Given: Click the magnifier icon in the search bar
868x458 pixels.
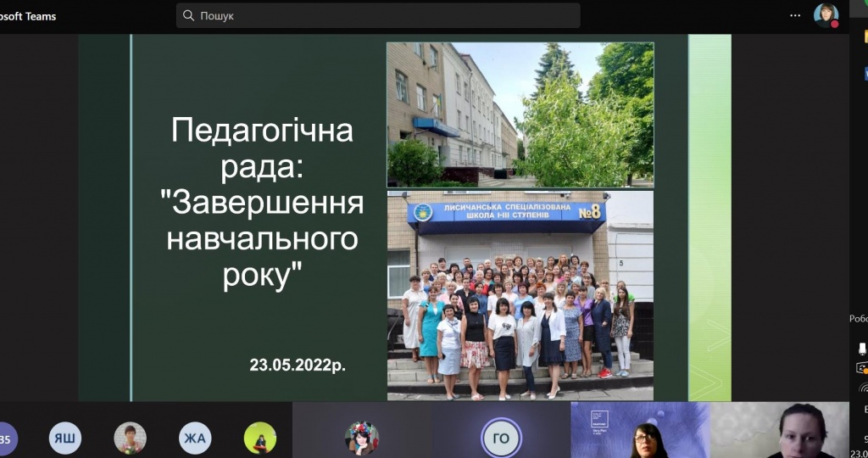Looking at the screenshot, I should (188, 15).
